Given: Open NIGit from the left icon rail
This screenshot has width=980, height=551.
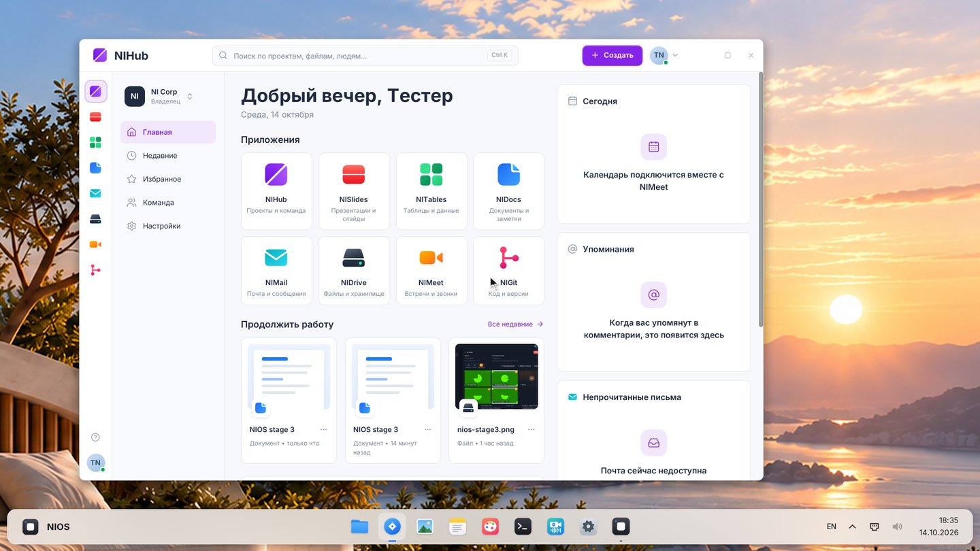Looking at the screenshot, I should point(95,270).
